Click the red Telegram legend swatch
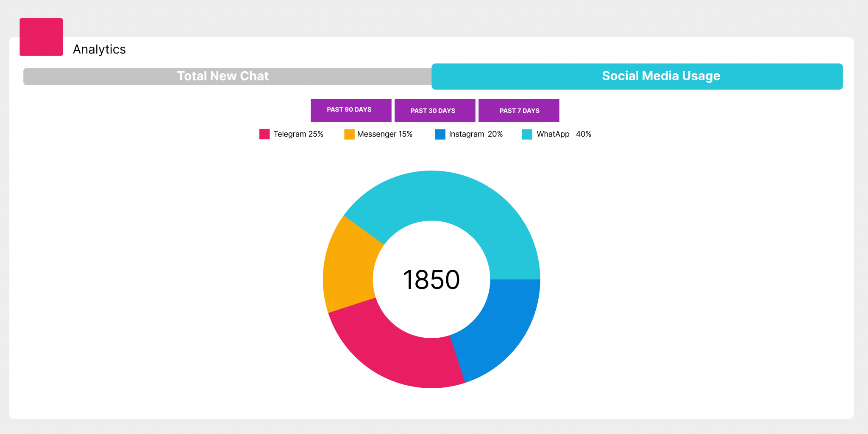The height and width of the screenshot is (434, 868). pyautogui.click(x=264, y=134)
